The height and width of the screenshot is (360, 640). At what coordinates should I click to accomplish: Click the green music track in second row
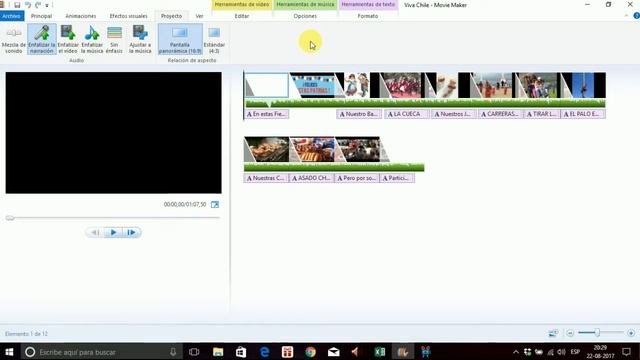[334, 167]
